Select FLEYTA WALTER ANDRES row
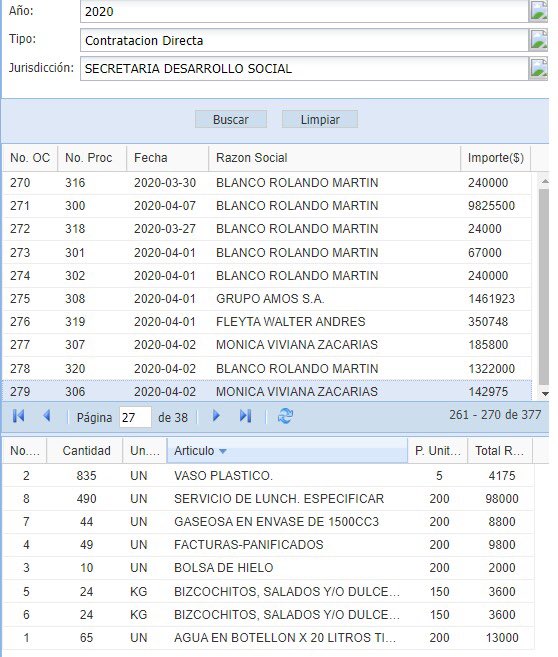 tap(267, 322)
